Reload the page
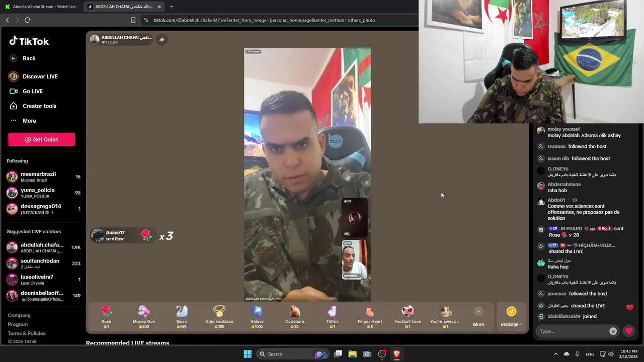Viewport: 644px width, 362px height. [x=27, y=20]
